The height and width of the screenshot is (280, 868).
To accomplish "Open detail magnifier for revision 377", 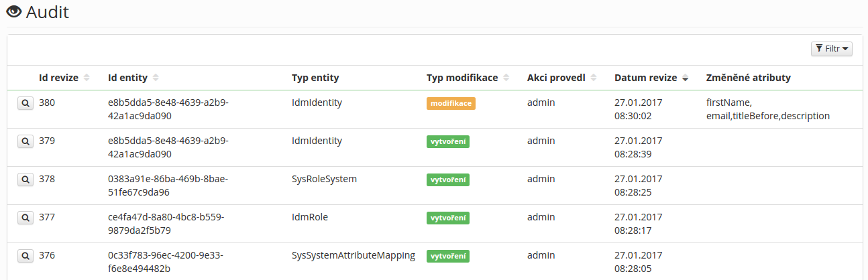I will [x=25, y=218].
